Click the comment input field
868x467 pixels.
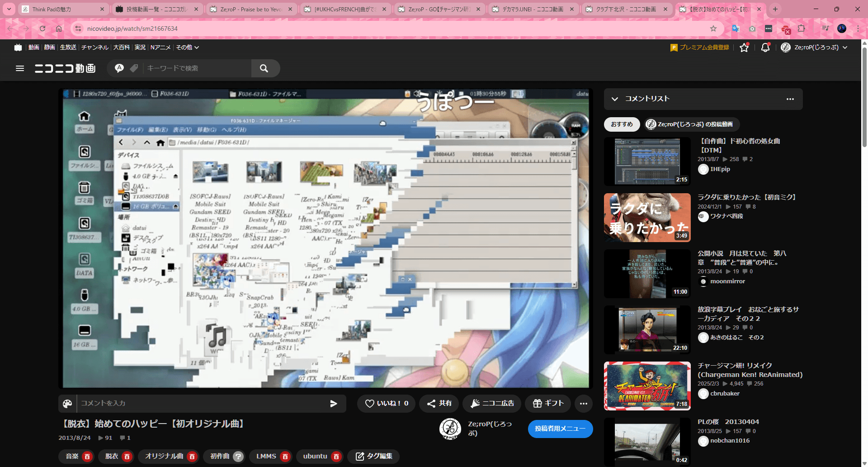pyautogui.click(x=201, y=403)
